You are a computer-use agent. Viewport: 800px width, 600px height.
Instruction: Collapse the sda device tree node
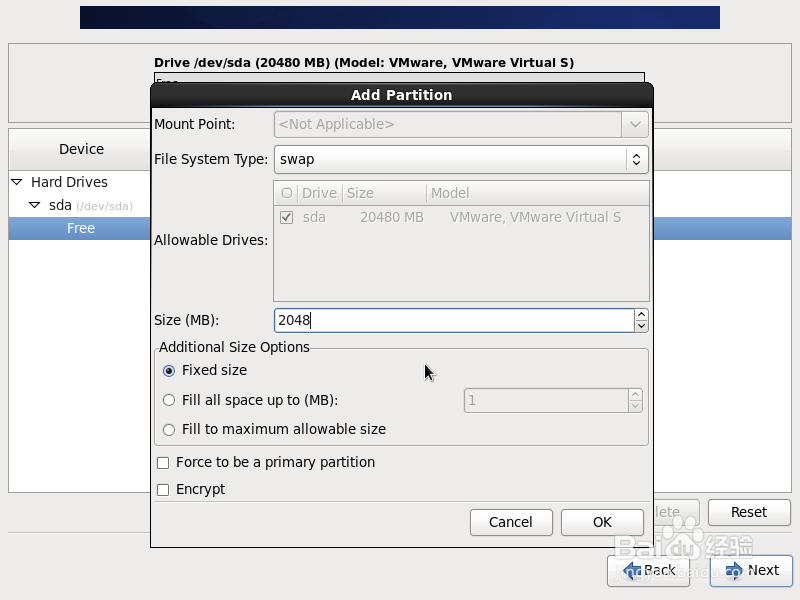(34, 205)
